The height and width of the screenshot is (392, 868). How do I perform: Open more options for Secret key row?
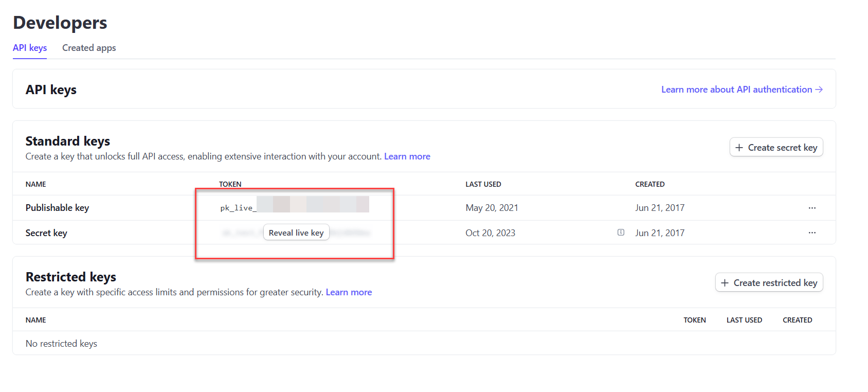point(812,233)
